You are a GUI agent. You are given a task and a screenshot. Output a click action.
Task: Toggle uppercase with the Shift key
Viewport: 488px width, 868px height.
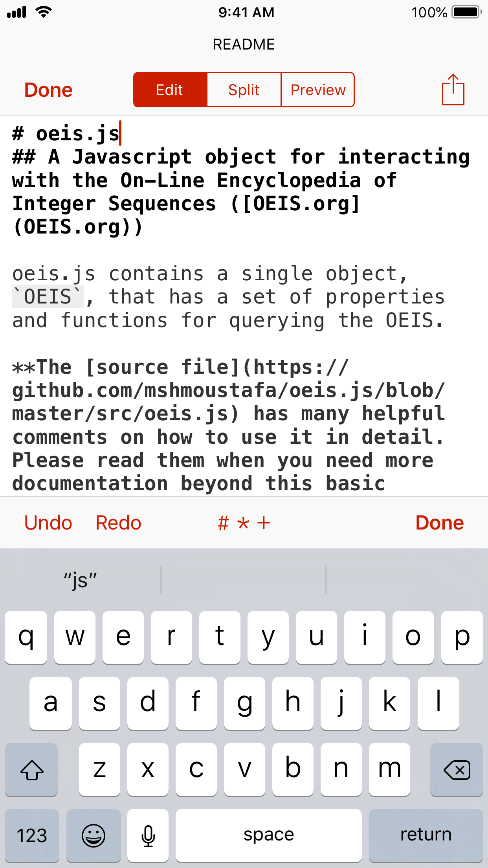31,769
